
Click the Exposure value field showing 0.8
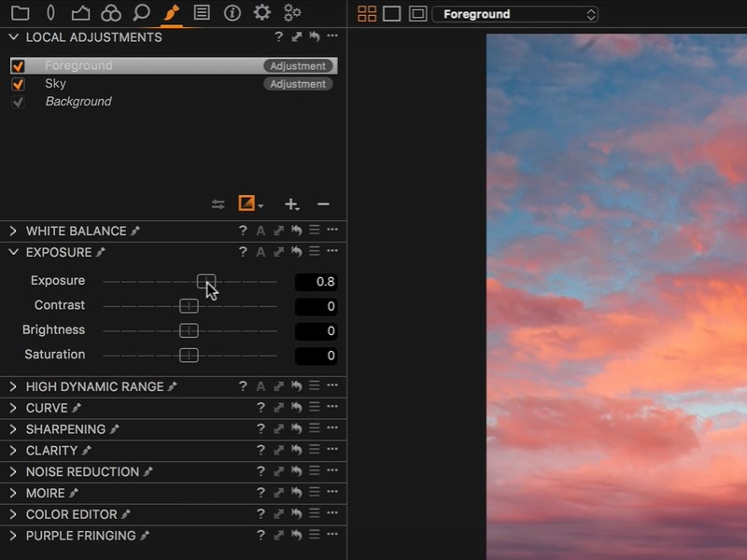click(x=316, y=282)
